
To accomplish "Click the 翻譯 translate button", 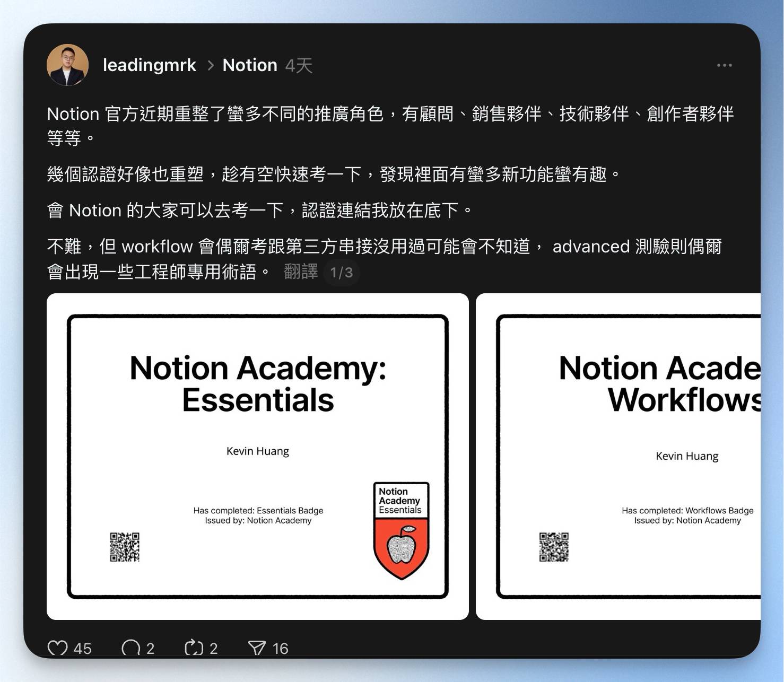I will click(x=301, y=272).
